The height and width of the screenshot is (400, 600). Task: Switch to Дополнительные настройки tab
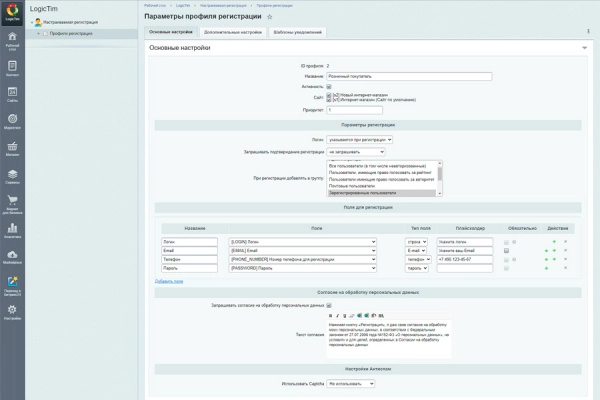(x=233, y=33)
